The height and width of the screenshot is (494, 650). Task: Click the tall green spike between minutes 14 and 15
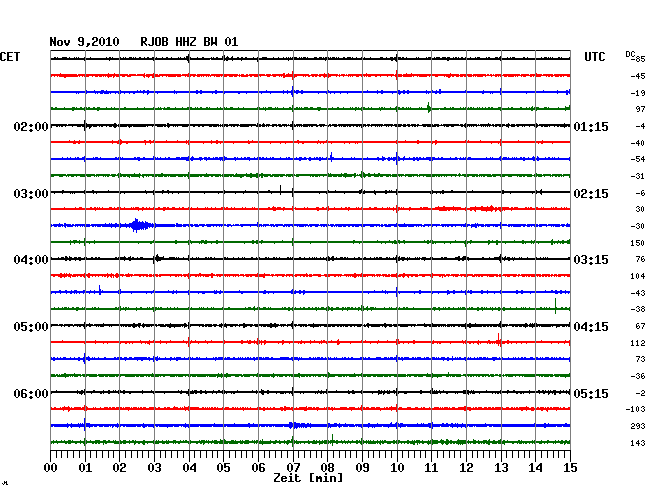555,306
